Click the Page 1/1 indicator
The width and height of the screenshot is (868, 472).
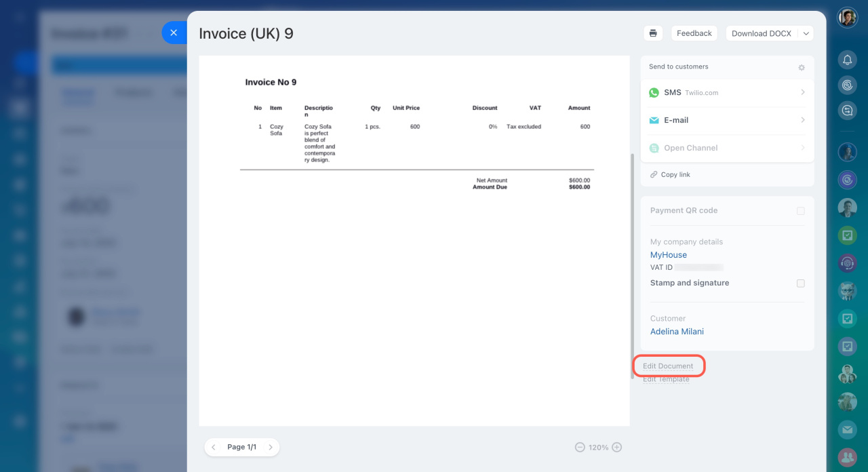tap(242, 447)
